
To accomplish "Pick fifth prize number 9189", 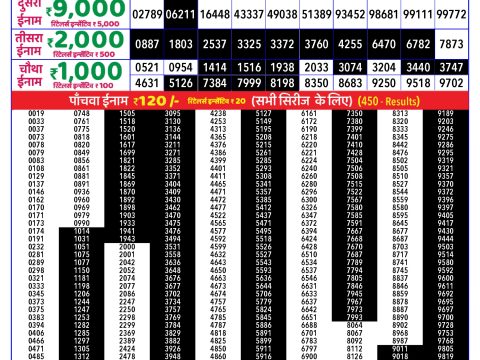I will click(445, 113).
